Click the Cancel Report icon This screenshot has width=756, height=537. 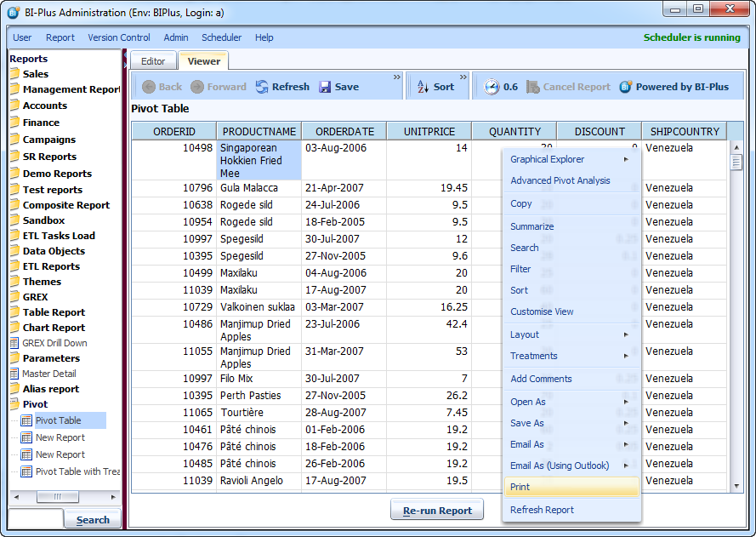(x=533, y=87)
